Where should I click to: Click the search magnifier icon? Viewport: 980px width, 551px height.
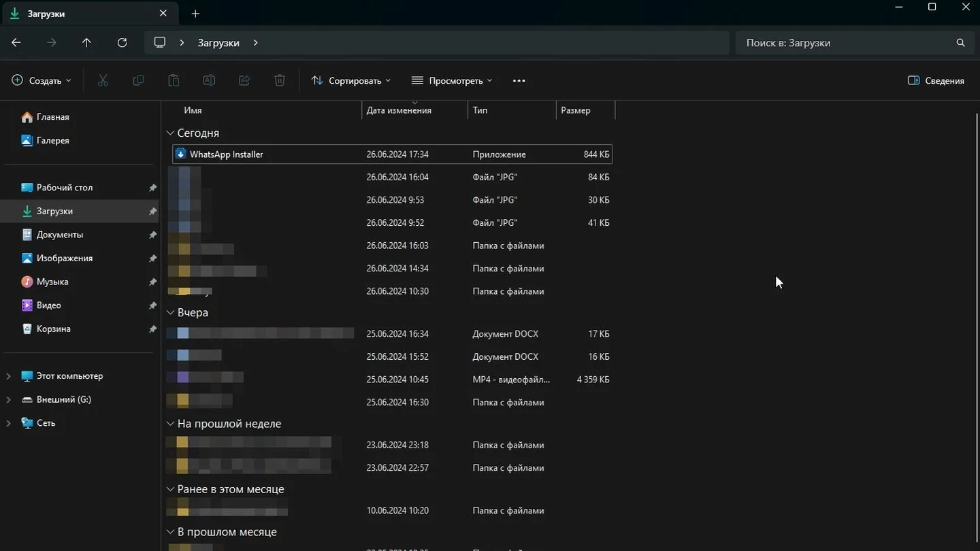pos(960,42)
